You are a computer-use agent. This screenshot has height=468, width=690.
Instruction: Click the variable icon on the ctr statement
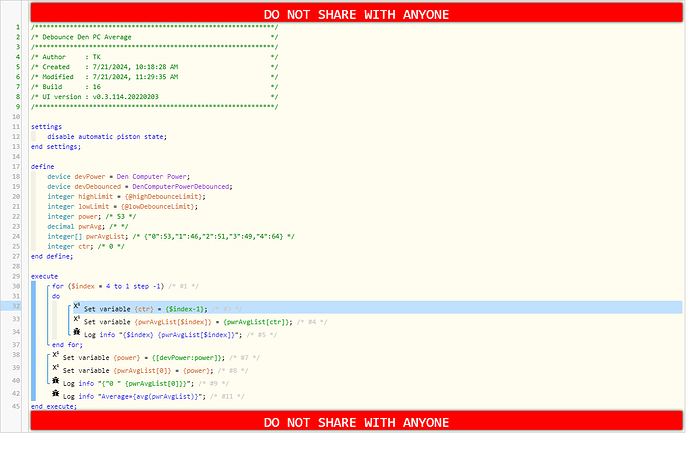tap(77, 308)
